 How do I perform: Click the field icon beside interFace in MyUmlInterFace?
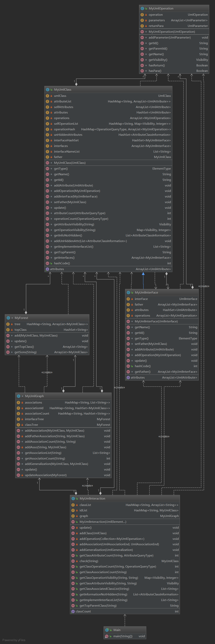tap(128, 299)
